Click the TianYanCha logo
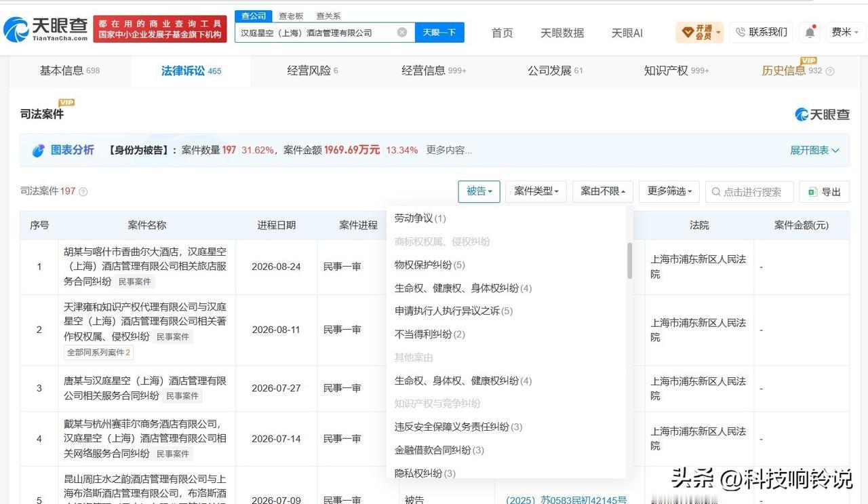Viewport: 868px width, 504px height. pos(45,28)
